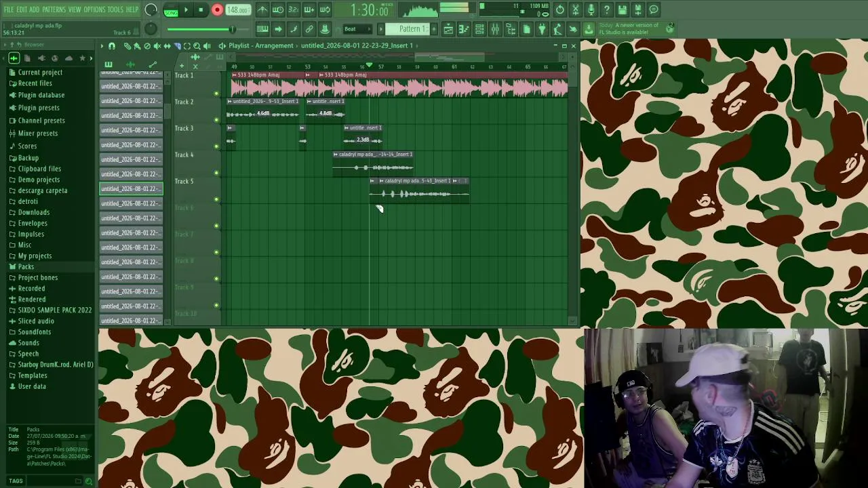Click the Playlist - Arrangement title
Screen dimensions: 868x488
tap(261, 45)
